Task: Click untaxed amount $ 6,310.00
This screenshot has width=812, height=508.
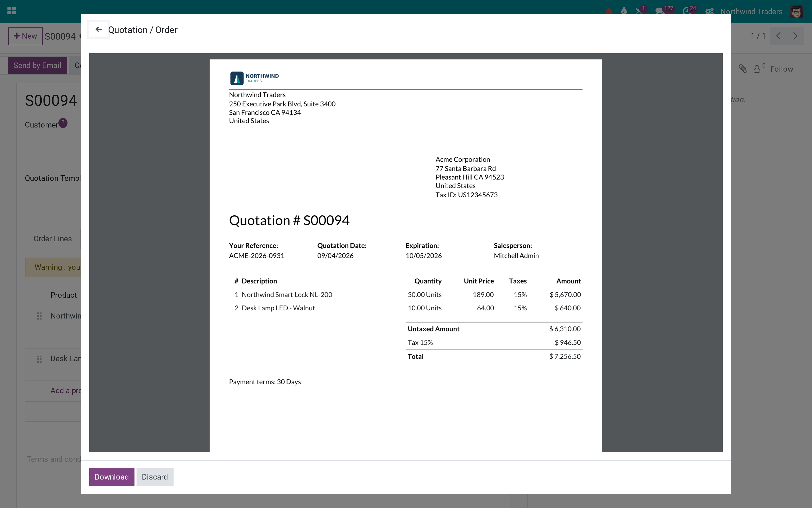Action: pos(565,329)
